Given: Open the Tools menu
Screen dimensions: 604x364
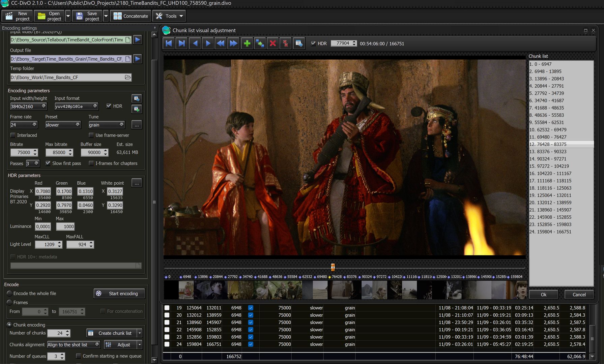Looking at the screenshot, I should 170,16.
